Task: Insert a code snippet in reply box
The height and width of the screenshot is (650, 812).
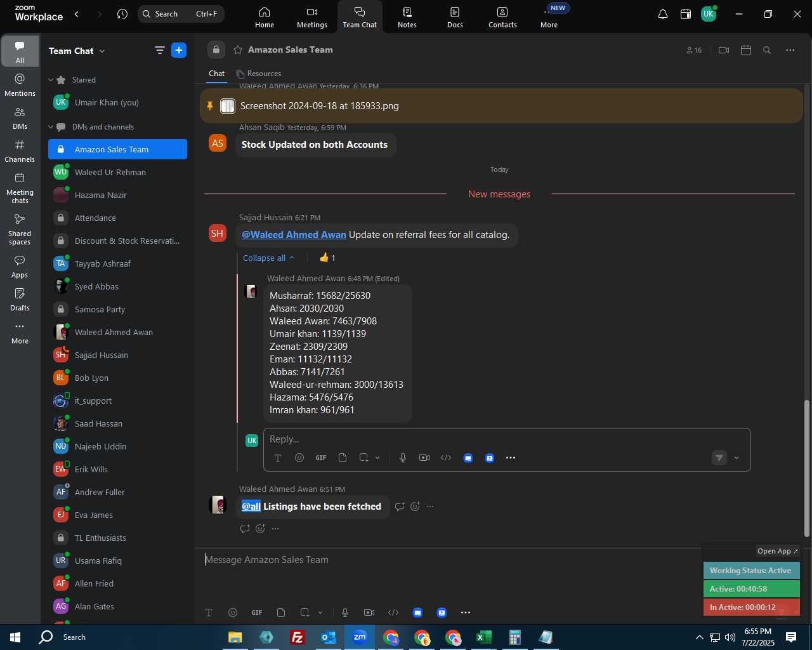Action: tap(446, 458)
